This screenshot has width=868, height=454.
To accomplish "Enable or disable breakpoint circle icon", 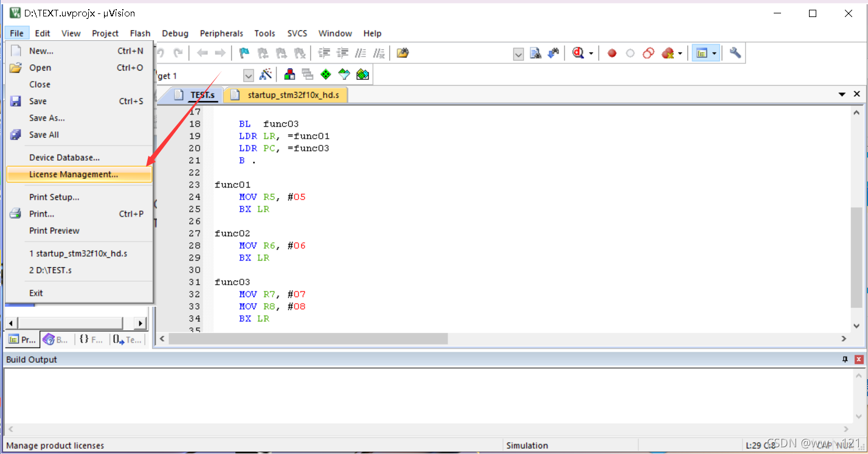I will tap(630, 54).
